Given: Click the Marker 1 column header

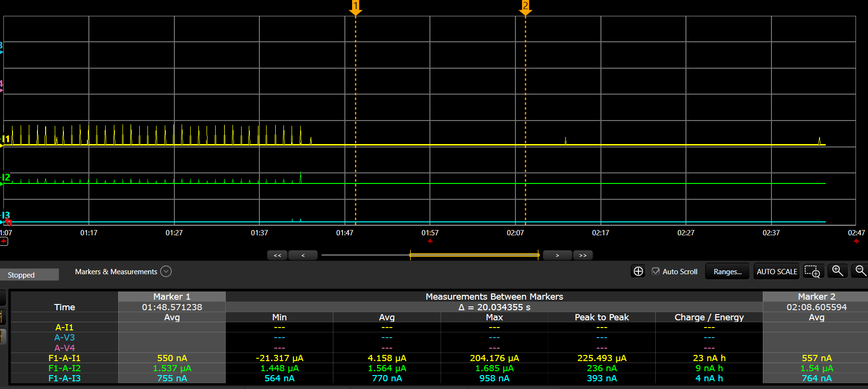Looking at the screenshot, I should (172, 296).
